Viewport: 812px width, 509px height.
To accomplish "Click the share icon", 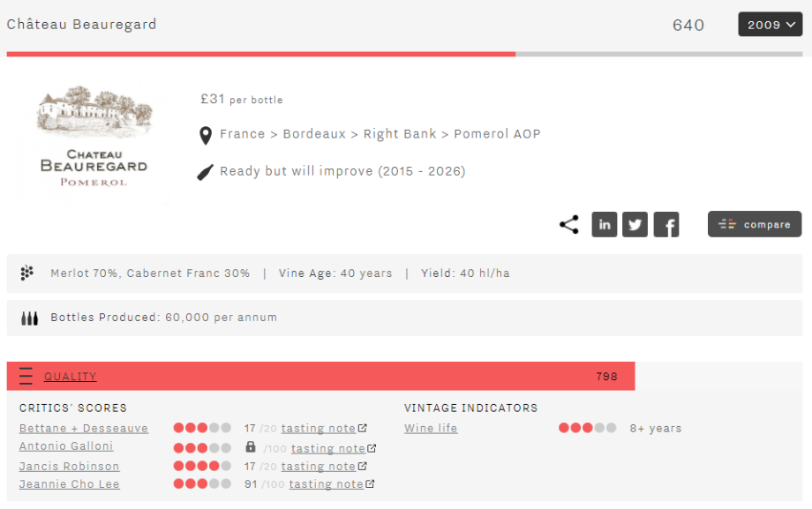I will pyautogui.click(x=569, y=224).
